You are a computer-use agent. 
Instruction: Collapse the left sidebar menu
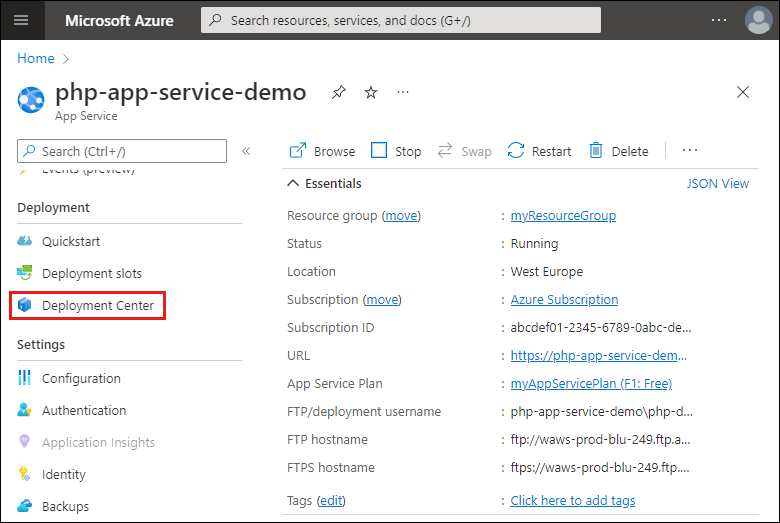click(246, 151)
